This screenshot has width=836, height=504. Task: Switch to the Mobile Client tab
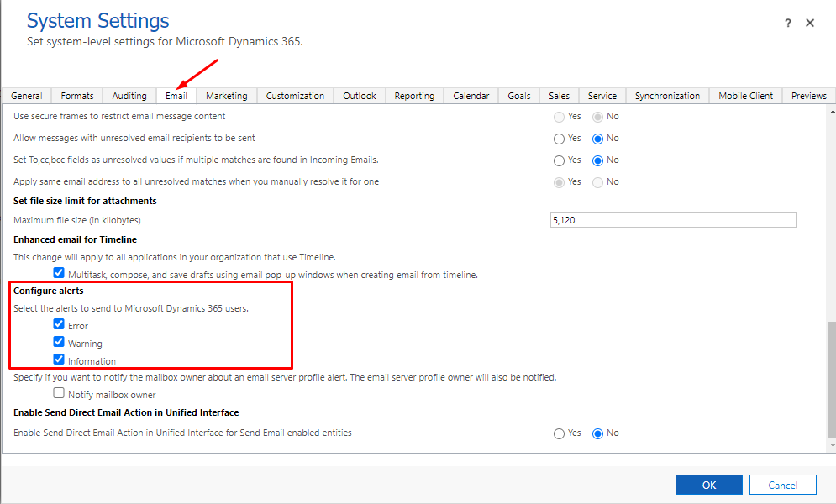click(744, 95)
